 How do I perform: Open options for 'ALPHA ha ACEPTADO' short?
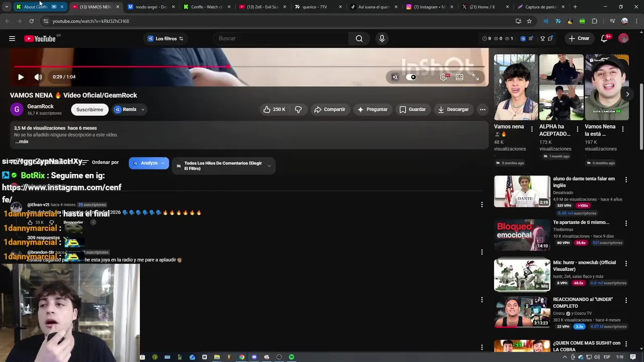577,129
